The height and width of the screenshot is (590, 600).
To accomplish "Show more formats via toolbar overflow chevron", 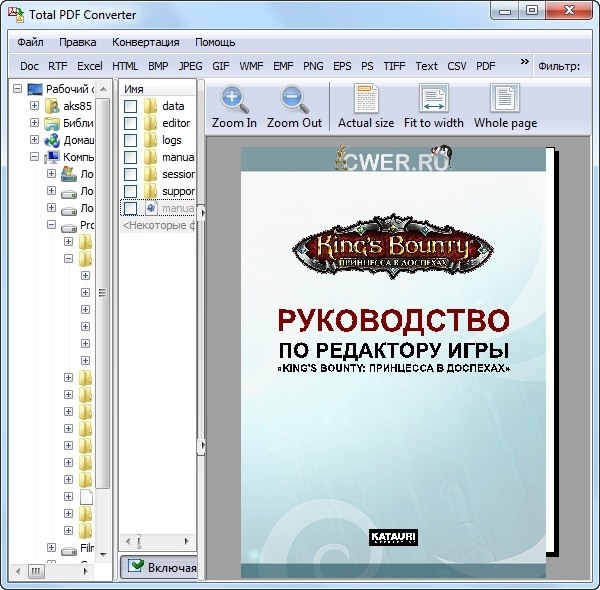I will click(x=524, y=62).
